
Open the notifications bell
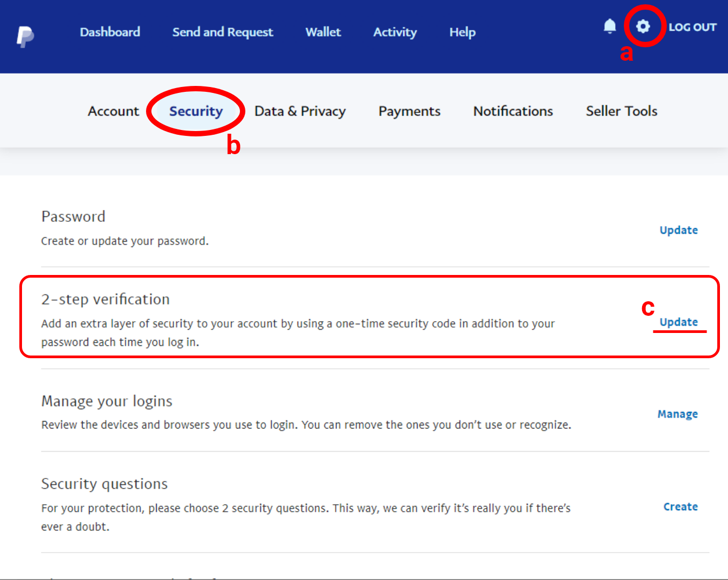click(x=609, y=26)
